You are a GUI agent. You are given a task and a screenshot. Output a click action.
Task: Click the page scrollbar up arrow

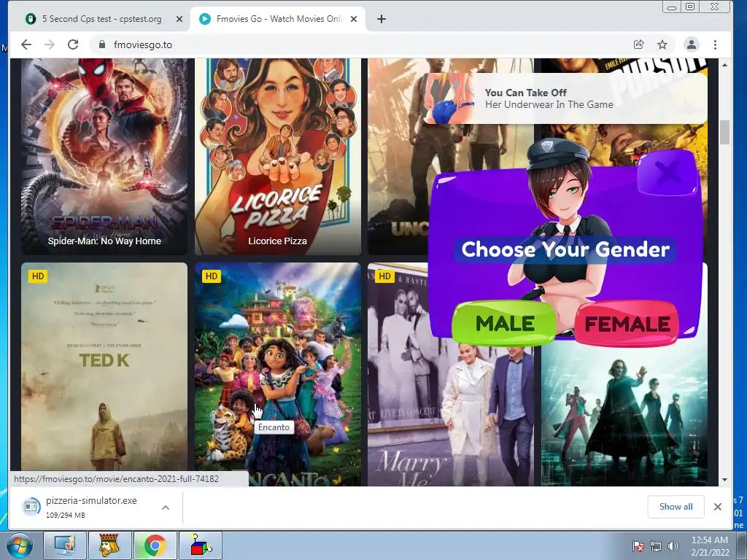(x=724, y=64)
